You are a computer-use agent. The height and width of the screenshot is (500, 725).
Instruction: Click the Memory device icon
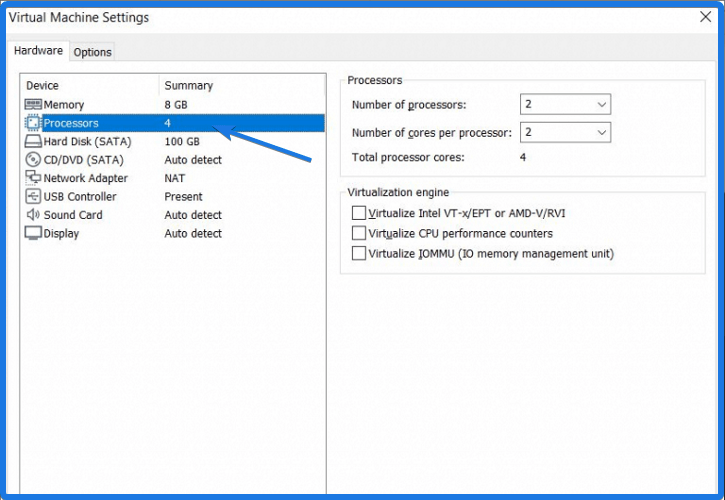click(33, 105)
